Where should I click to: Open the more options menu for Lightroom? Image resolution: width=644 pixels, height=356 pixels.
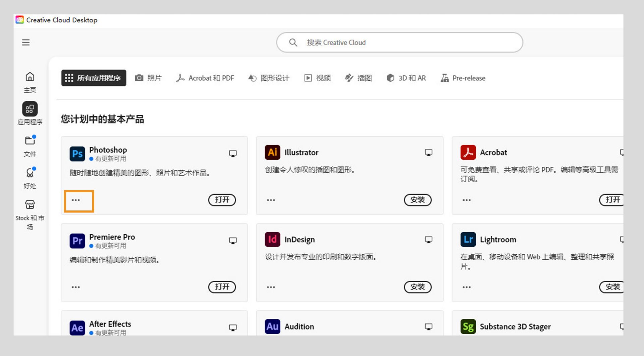point(467,287)
